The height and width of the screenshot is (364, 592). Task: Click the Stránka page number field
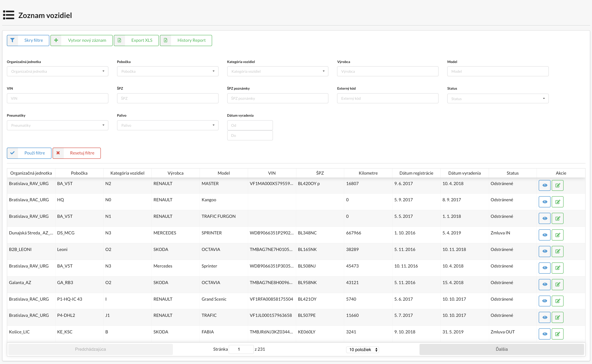tap(241, 349)
